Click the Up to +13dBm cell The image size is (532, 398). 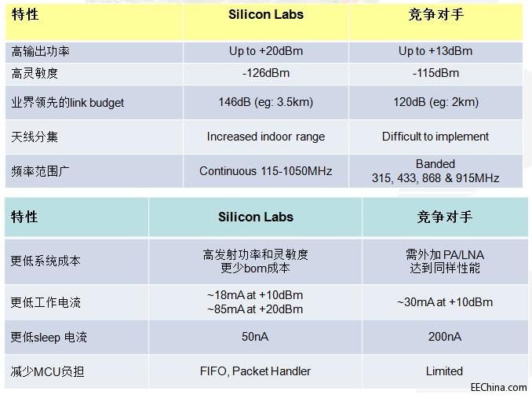coord(435,51)
